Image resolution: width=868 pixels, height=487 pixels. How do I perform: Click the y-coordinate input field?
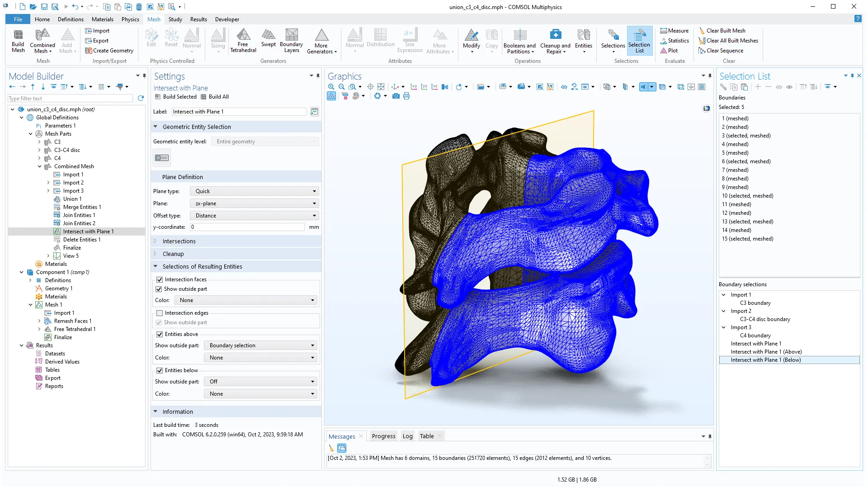[x=247, y=227]
